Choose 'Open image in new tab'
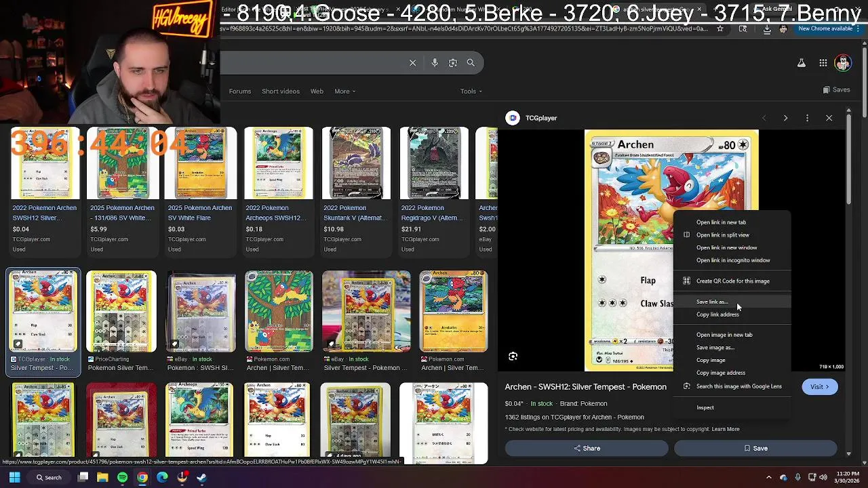 [x=733, y=335]
